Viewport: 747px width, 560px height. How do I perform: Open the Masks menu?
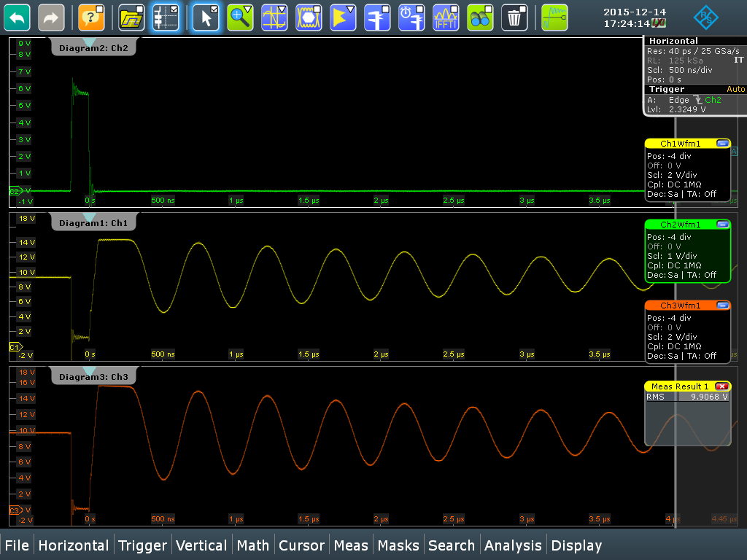tap(398, 545)
